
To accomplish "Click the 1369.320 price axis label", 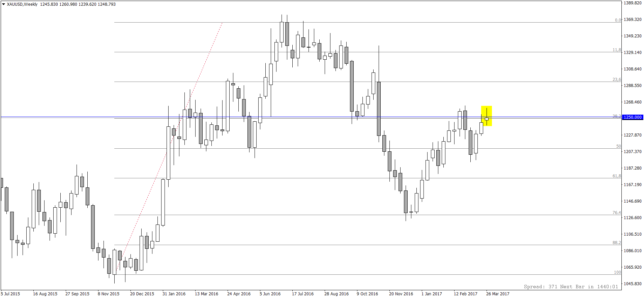I will pyautogui.click(x=633, y=20).
